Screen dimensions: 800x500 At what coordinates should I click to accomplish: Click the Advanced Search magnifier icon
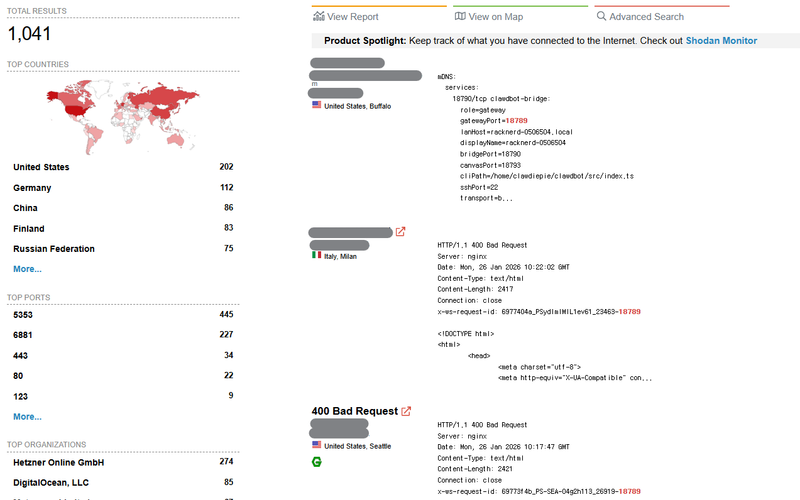pyautogui.click(x=602, y=16)
